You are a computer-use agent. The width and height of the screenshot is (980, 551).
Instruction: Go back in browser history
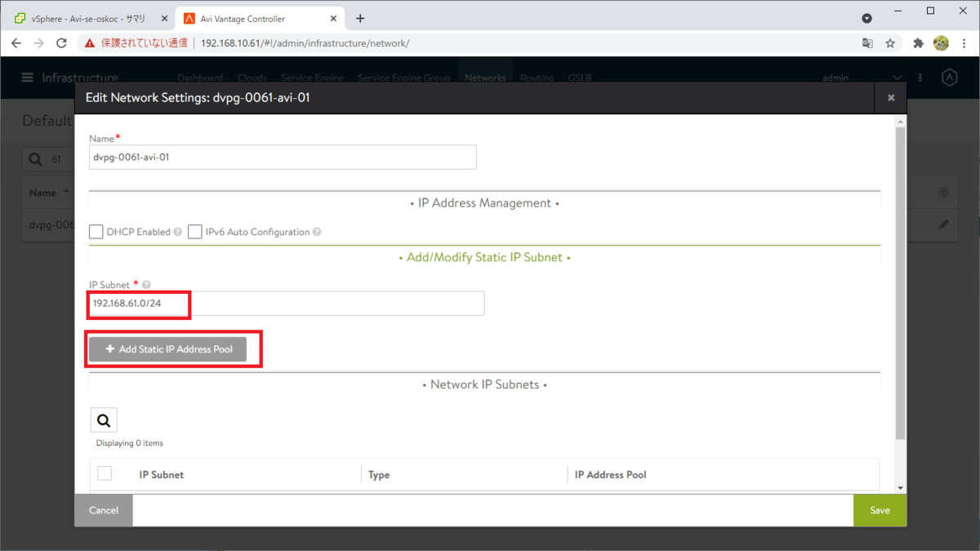tap(16, 43)
